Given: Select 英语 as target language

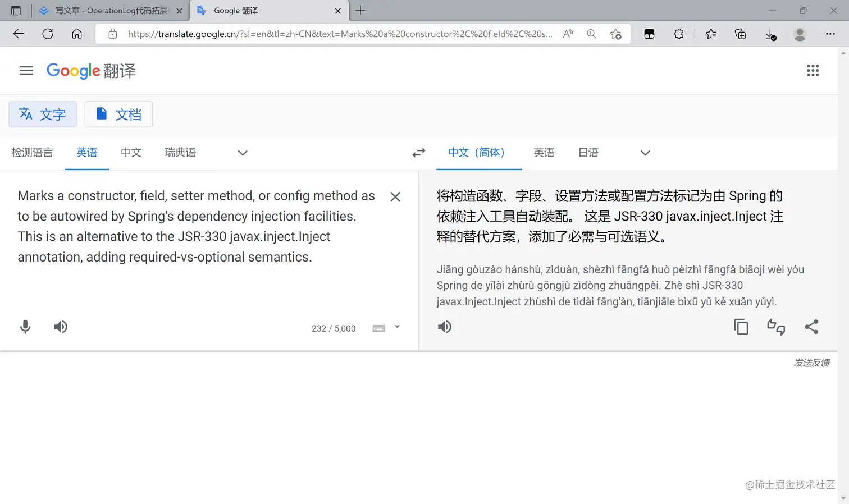Looking at the screenshot, I should (x=544, y=153).
